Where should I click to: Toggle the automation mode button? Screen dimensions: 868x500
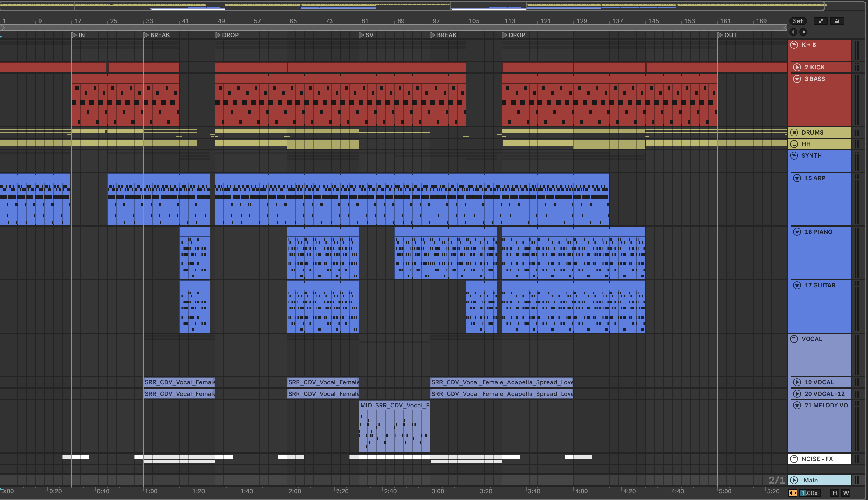pos(821,21)
